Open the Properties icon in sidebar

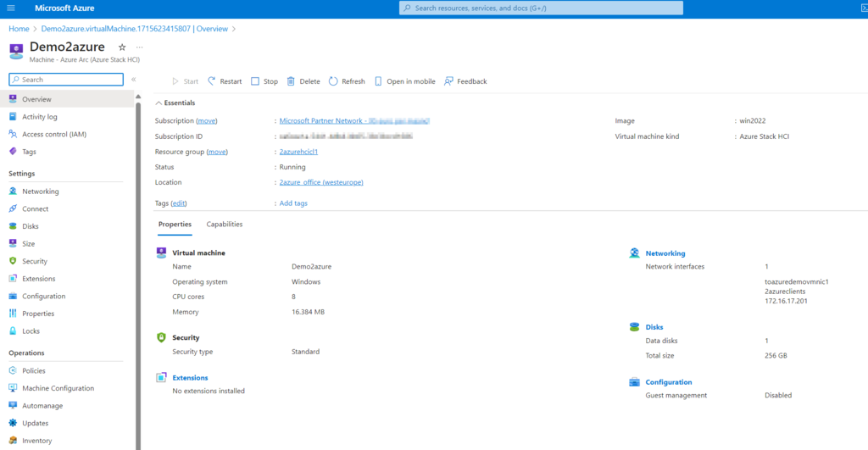tap(13, 314)
